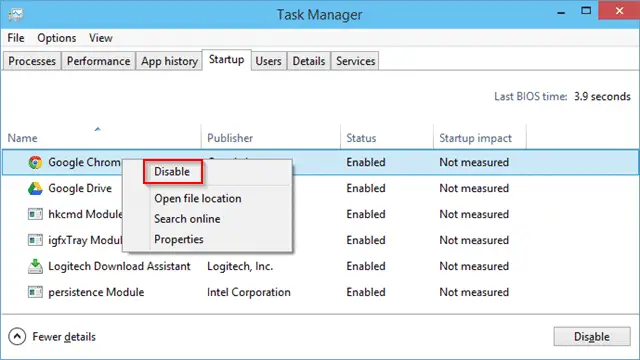Click the hkcmd Module icon
Screen dimensions: 640x360
(35, 214)
